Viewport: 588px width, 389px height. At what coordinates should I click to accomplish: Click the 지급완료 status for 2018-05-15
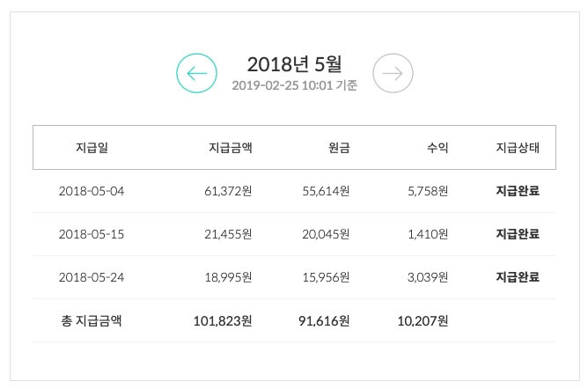click(518, 234)
